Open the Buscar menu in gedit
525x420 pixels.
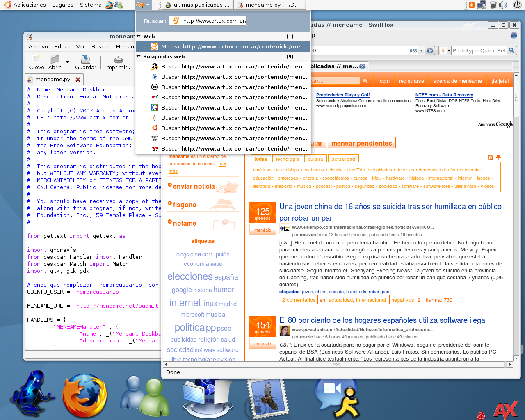(100, 46)
